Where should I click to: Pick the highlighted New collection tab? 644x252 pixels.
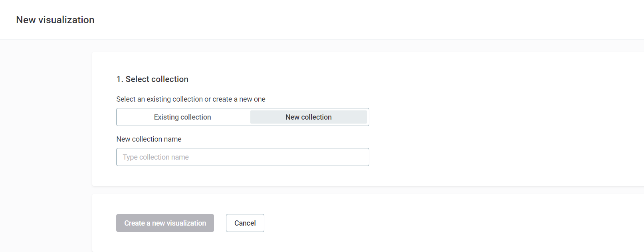[308, 117]
